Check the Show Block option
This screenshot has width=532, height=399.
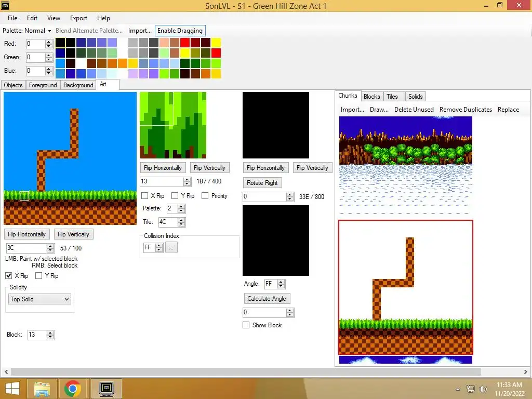[x=246, y=325]
